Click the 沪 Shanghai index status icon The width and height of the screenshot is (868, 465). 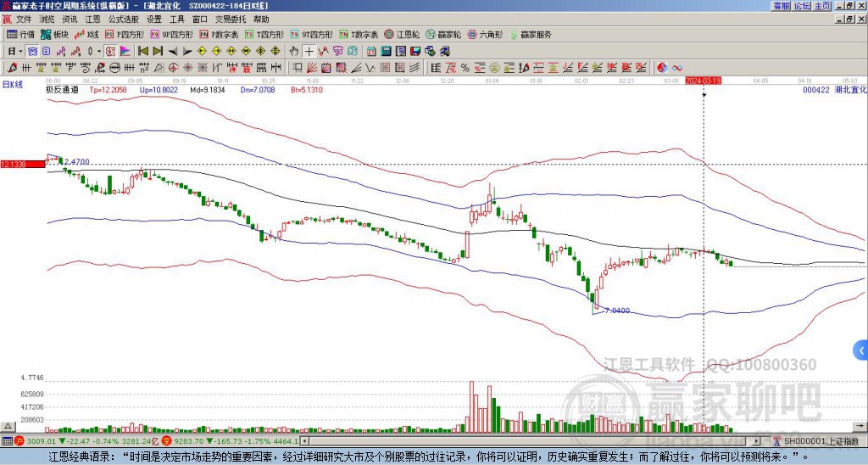pos(19,441)
